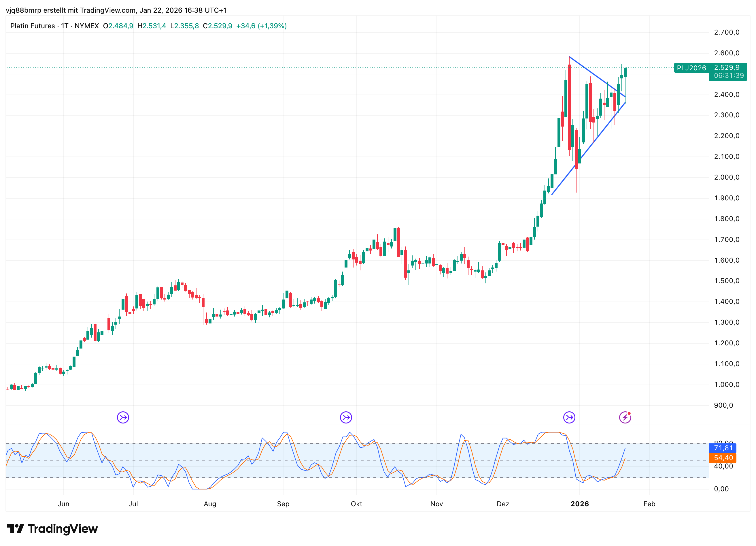Click the rollover event icon before 2026
Image resolution: width=756 pixels, height=546 pixels.
[569, 417]
